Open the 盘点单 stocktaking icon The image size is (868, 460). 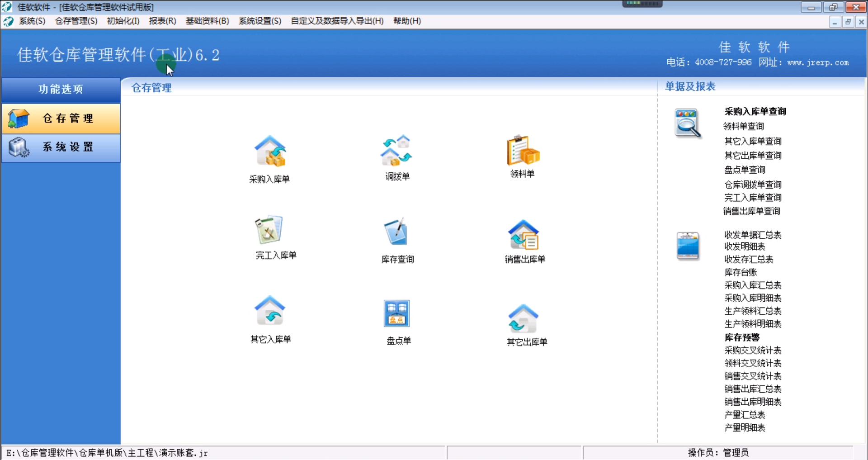tap(396, 313)
